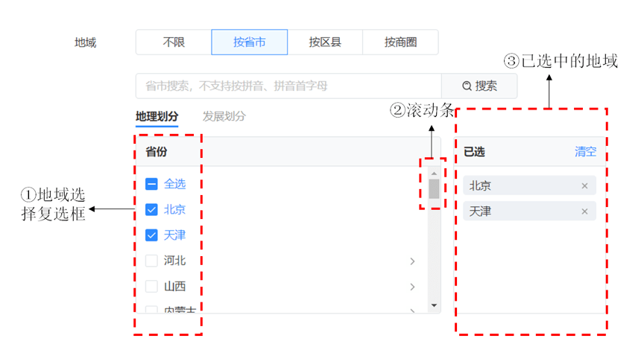Screen dimensions: 644x350
Task: Click the 天津 tag in selected panel
Action: tap(529, 211)
